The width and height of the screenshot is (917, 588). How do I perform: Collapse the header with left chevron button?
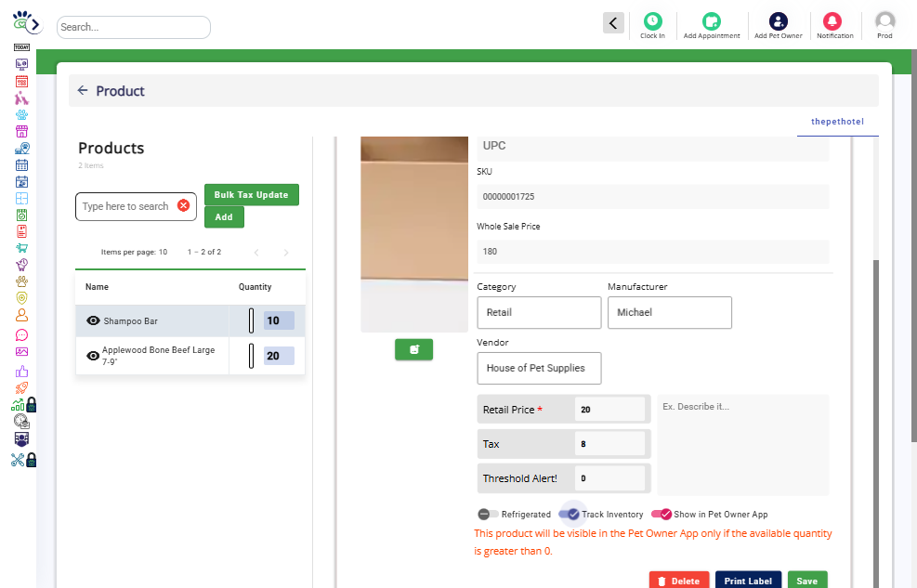coord(613,23)
